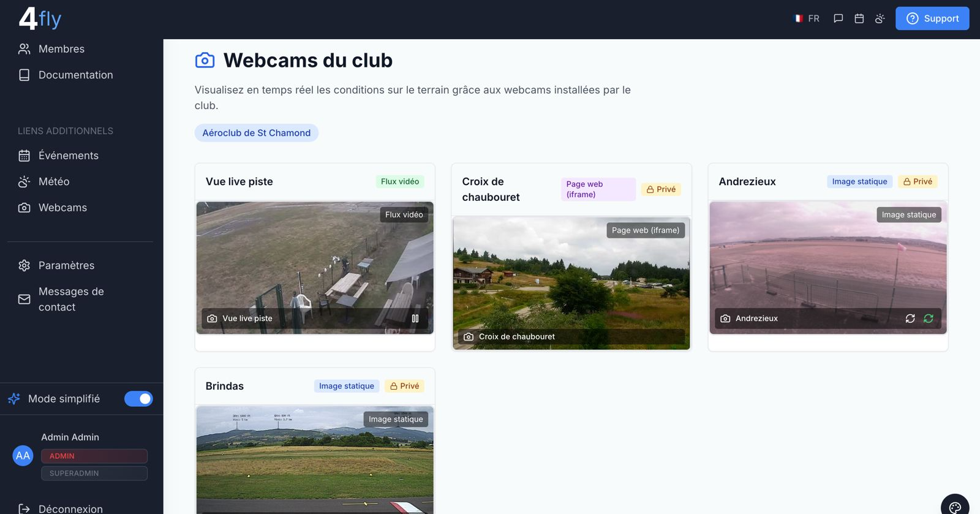Screen dimensions: 980x514
Task: Click Image statique tag on Brindas card
Action: [346, 386]
